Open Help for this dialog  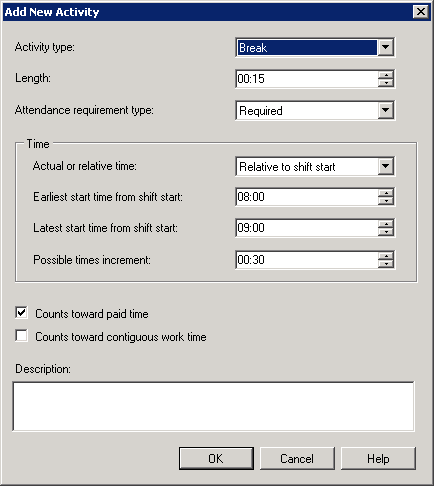click(378, 459)
